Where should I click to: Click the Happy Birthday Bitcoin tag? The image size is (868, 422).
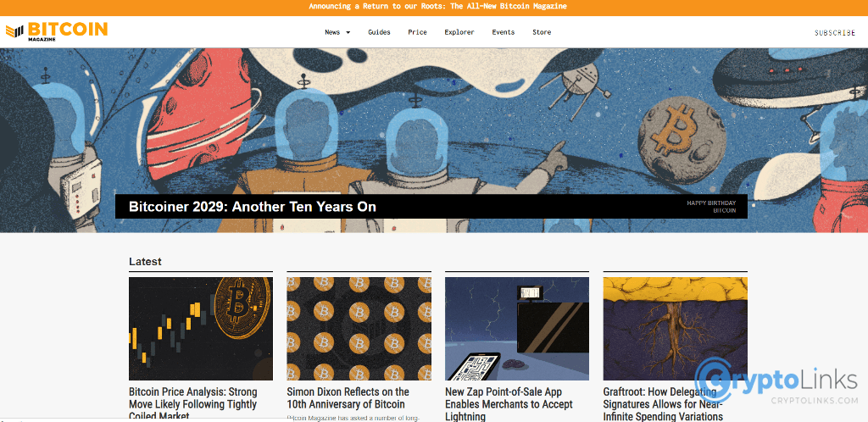711,207
